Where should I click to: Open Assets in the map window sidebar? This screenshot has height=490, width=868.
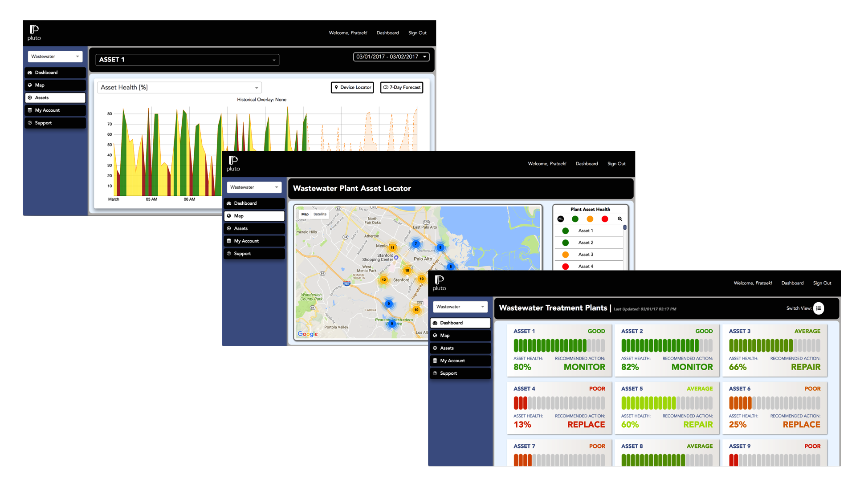[x=254, y=228]
